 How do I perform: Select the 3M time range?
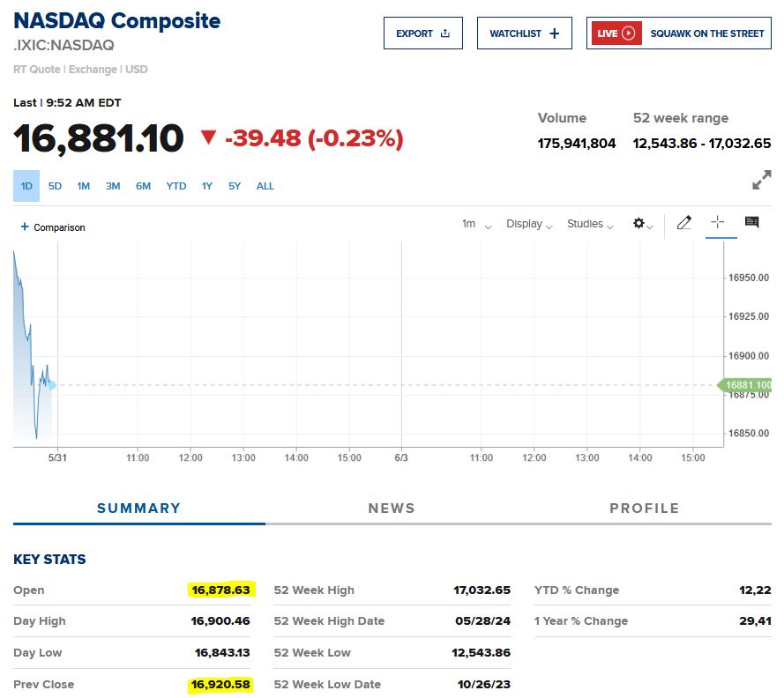pyautogui.click(x=113, y=186)
